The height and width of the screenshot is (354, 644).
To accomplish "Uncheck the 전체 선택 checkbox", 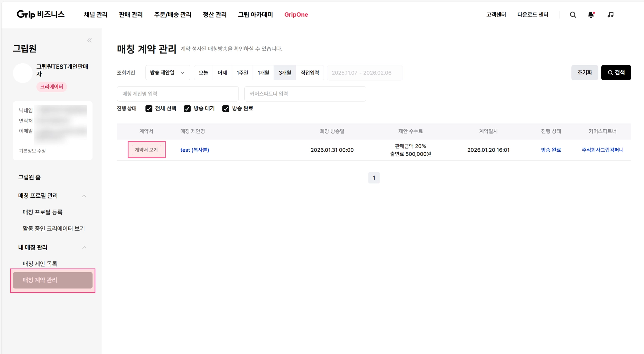I will click(x=149, y=109).
